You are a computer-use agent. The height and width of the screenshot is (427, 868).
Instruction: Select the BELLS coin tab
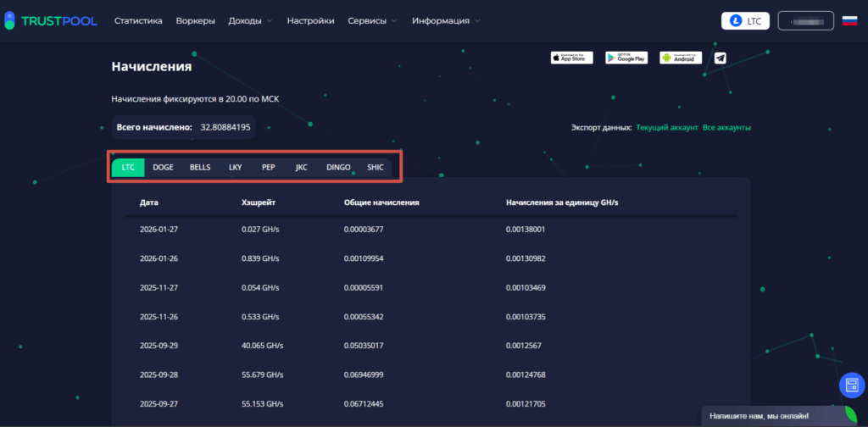click(x=200, y=168)
